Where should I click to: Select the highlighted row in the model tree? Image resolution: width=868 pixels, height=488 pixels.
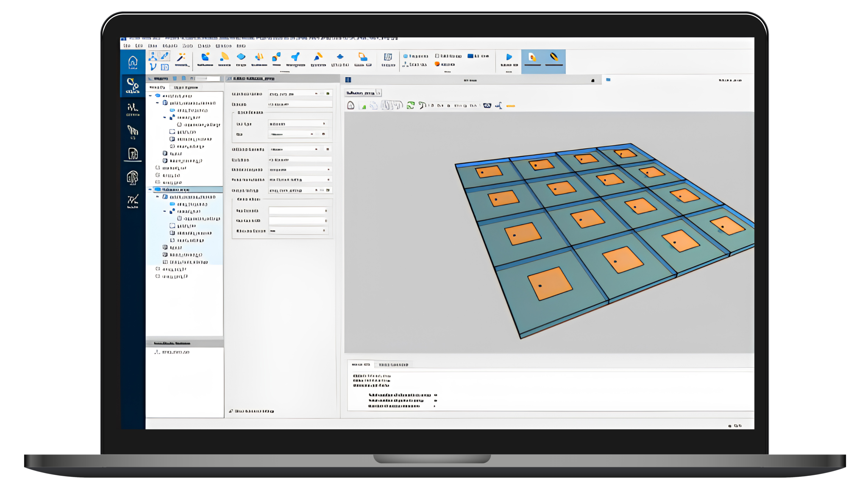point(184,189)
